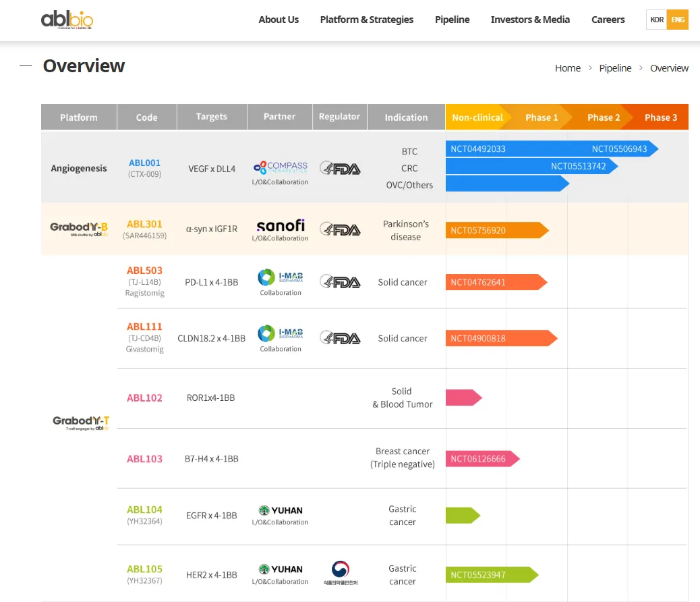The image size is (700, 602).
Task: Go to the Careers page
Action: point(608,20)
